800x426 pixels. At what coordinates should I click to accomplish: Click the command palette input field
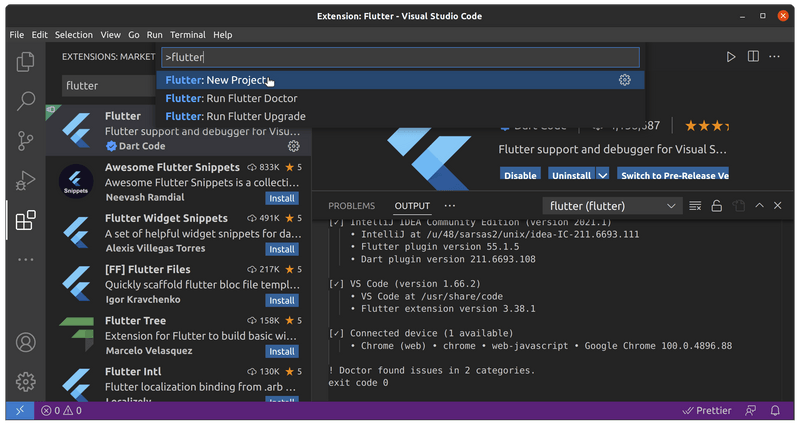(398, 57)
